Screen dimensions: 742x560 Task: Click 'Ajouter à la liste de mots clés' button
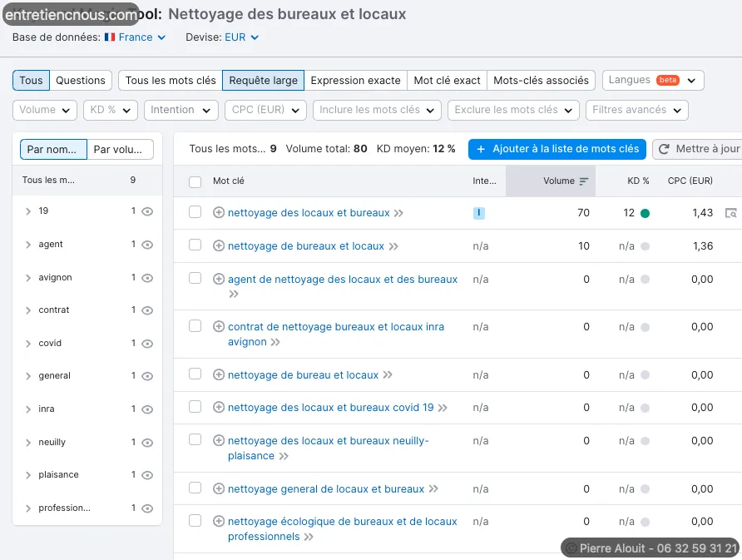[556, 149]
